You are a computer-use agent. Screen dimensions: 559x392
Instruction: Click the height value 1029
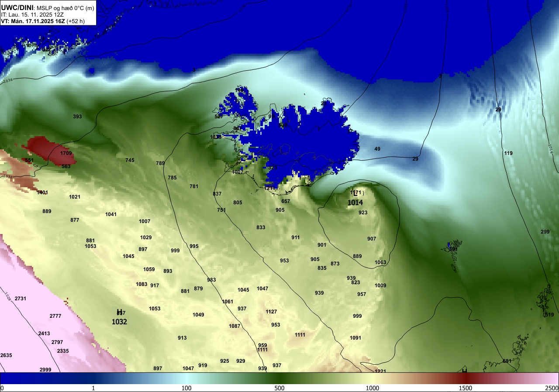point(146,237)
